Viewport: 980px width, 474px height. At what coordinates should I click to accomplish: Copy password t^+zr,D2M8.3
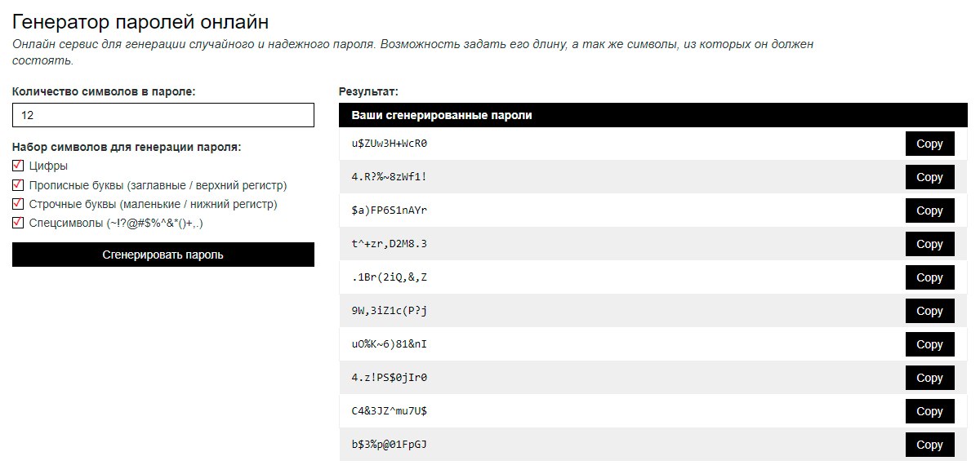(x=929, y=244)
